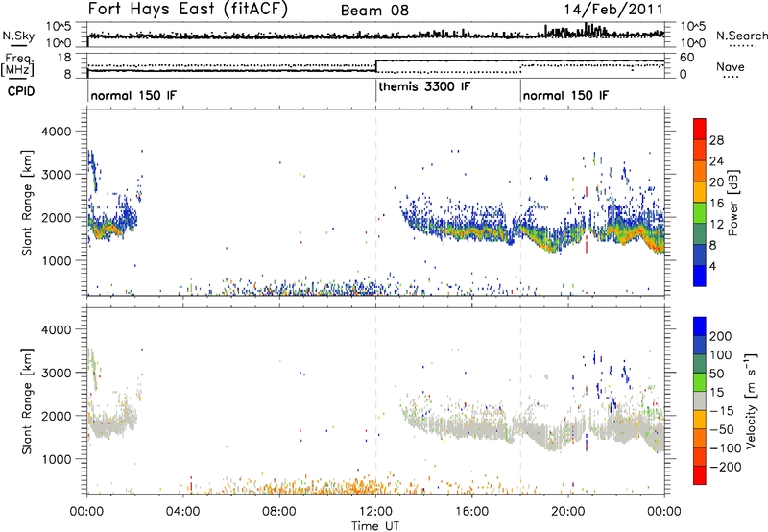
Task: Click the 'Slant Range [km]' label of power panel
Action: 27,203
